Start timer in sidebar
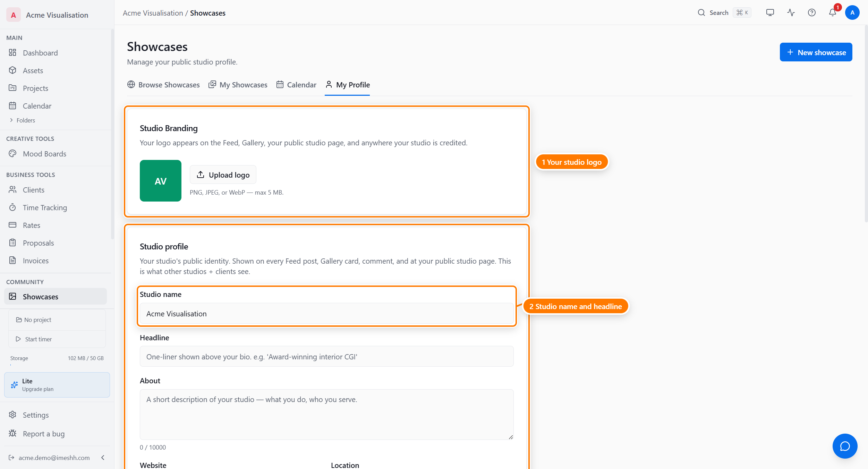The height and width of the screenshot is (469, 868). [57, 339]
